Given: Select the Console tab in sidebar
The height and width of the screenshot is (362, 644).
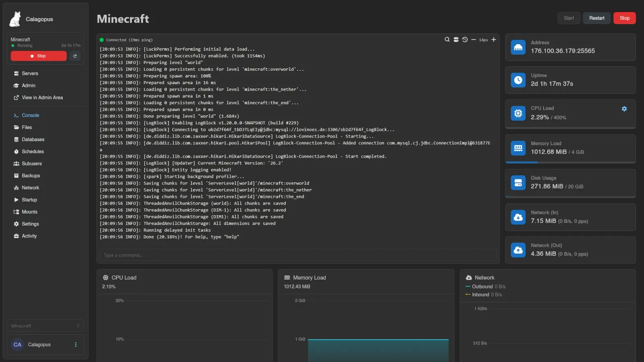Looking at the screenshot, I should click(x=45, y=115).
